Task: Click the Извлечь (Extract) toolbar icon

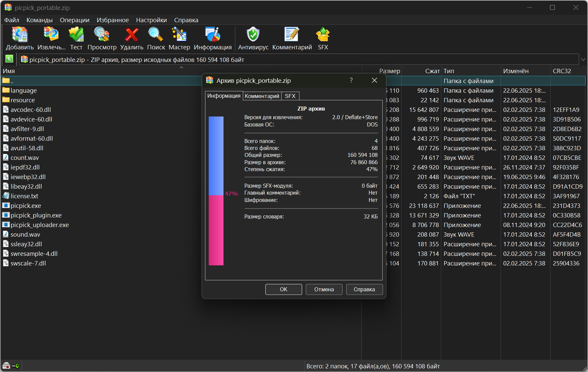Action: (51, 34)
